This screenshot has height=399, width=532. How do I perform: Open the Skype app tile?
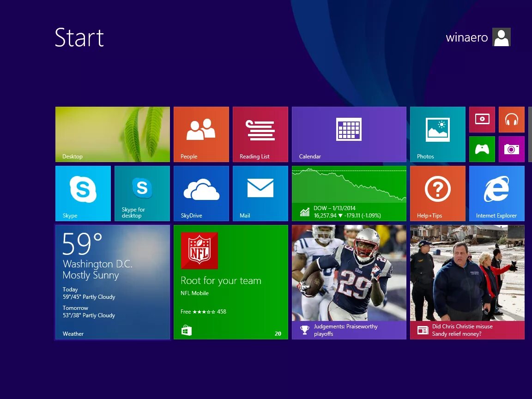(83, 193)
